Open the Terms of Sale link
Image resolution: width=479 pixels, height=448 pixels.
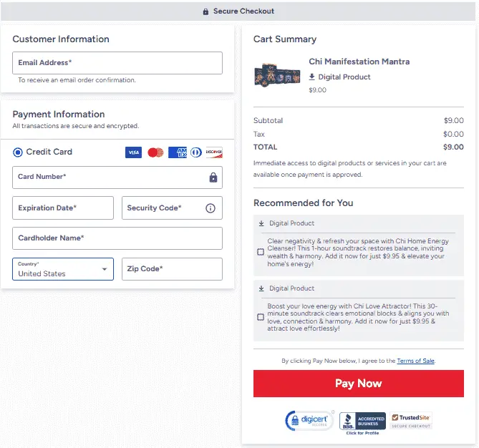[415, 361]
